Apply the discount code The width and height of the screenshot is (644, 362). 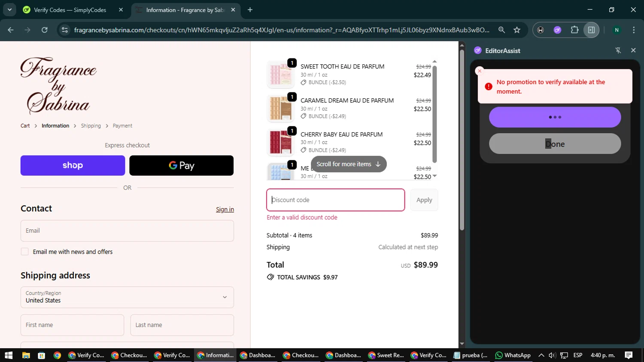[424, 200]
